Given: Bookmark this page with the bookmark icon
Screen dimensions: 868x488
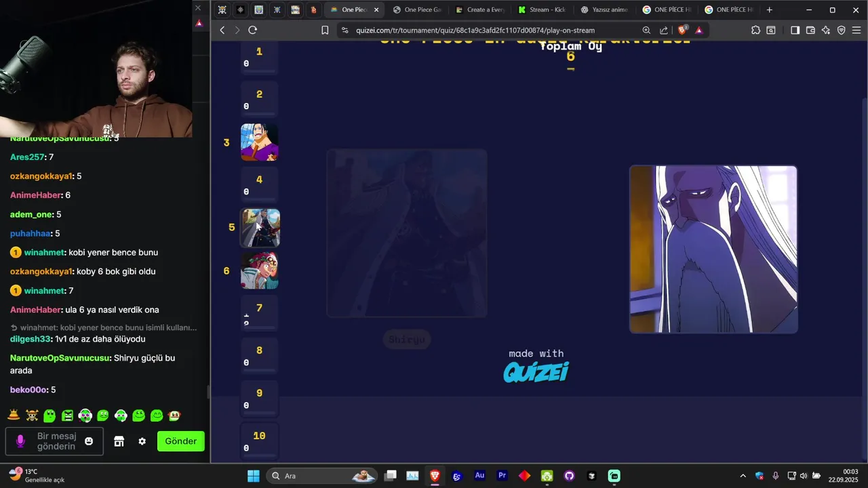Looking at the screenshot, I should tap(325, 30).
